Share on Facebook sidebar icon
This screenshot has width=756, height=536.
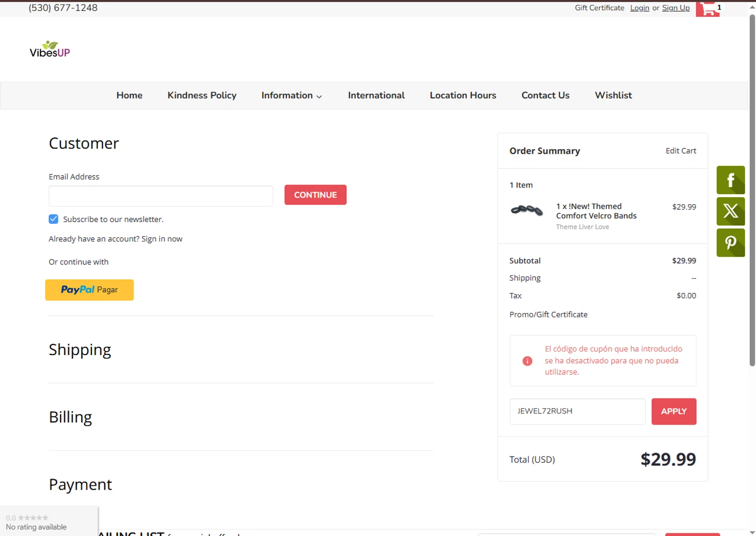pos(731,180)
